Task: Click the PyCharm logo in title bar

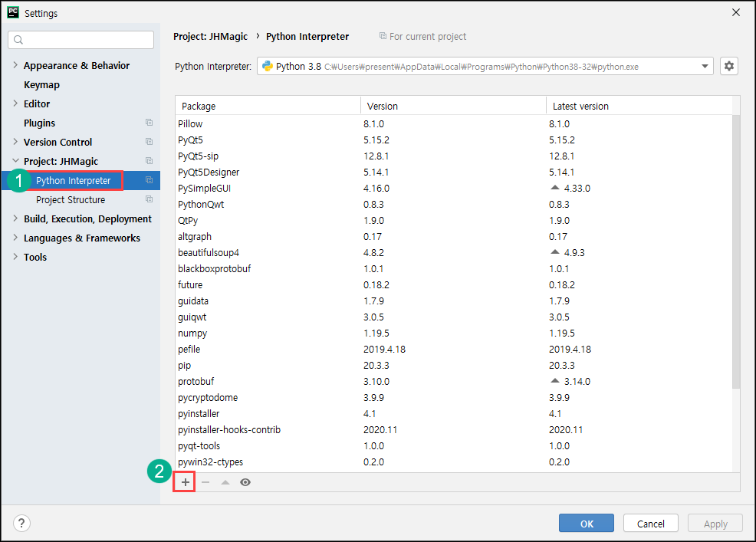Action: pos(13,12)
